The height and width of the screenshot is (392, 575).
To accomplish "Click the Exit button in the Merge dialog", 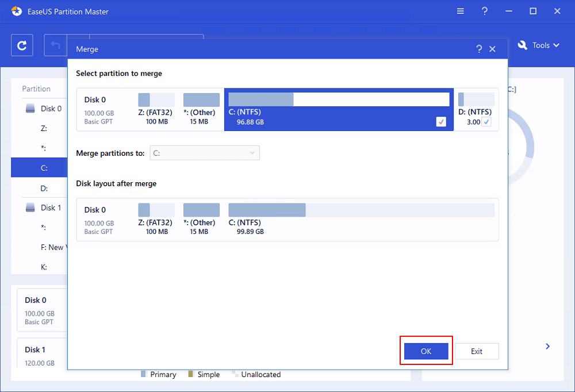I will click(476, 351).
